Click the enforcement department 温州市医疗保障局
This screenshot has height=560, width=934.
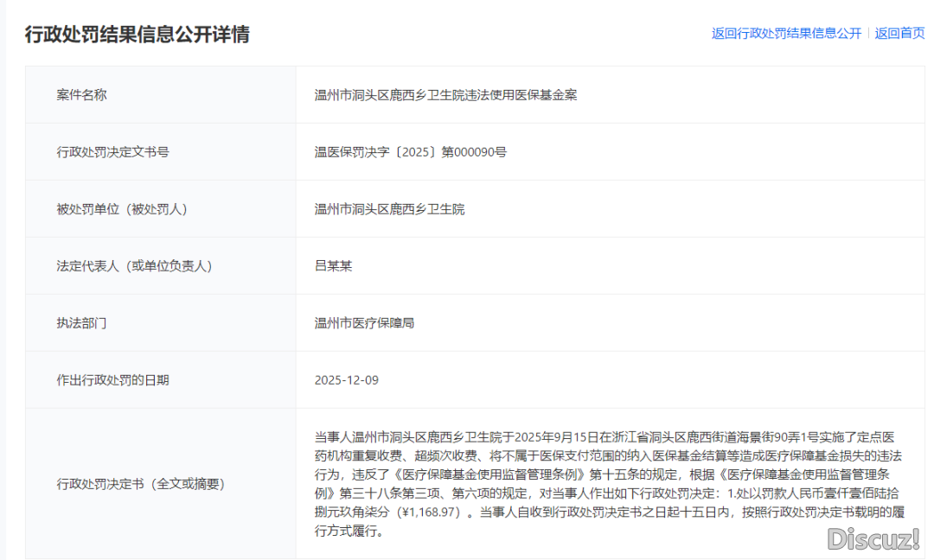pos(364,323)
